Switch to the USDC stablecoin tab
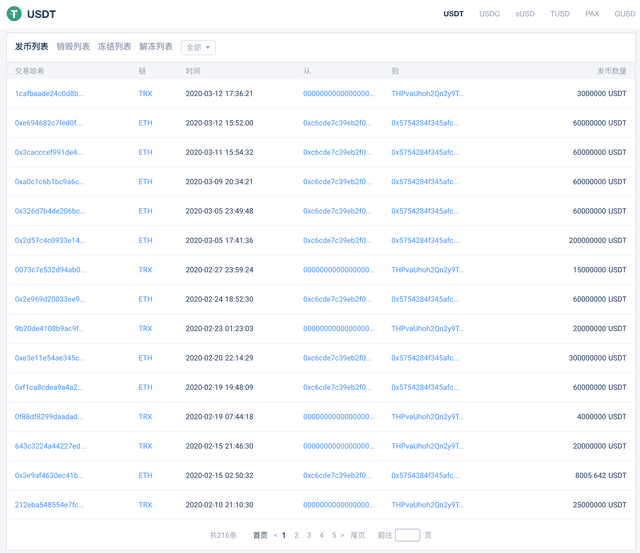The width and height of the screenshot is (640, 553). point(489,14)
